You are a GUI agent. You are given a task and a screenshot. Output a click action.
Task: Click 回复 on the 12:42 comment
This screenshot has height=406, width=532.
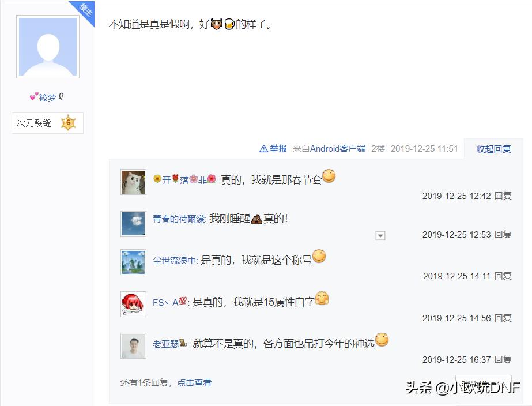tap(503, 196)
